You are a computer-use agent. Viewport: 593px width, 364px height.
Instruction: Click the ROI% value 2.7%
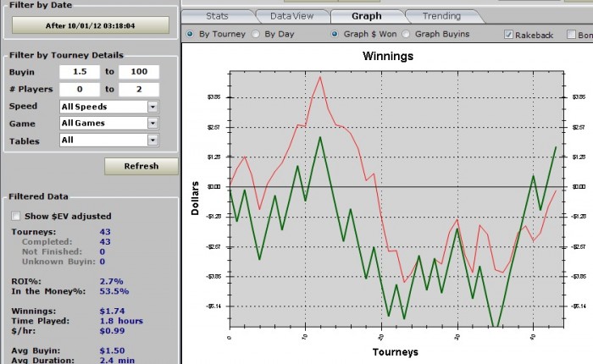click(112, 282)
